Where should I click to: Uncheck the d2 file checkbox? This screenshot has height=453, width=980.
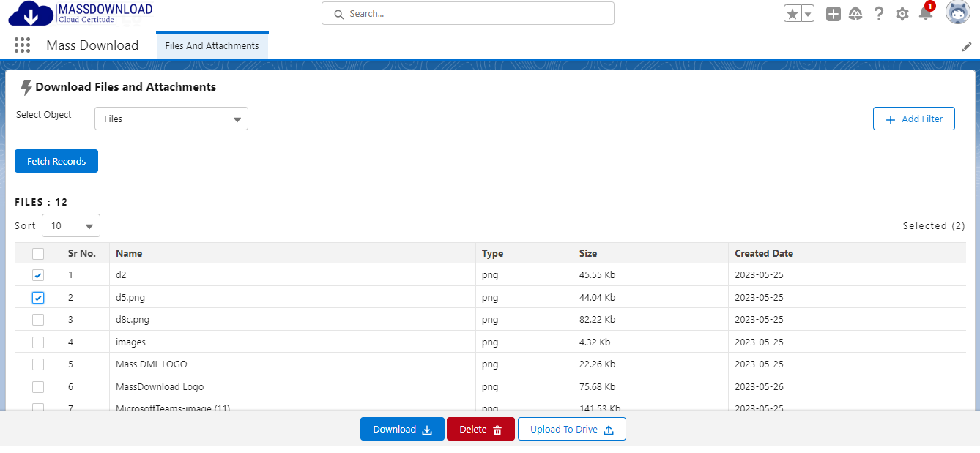[38, 276]
